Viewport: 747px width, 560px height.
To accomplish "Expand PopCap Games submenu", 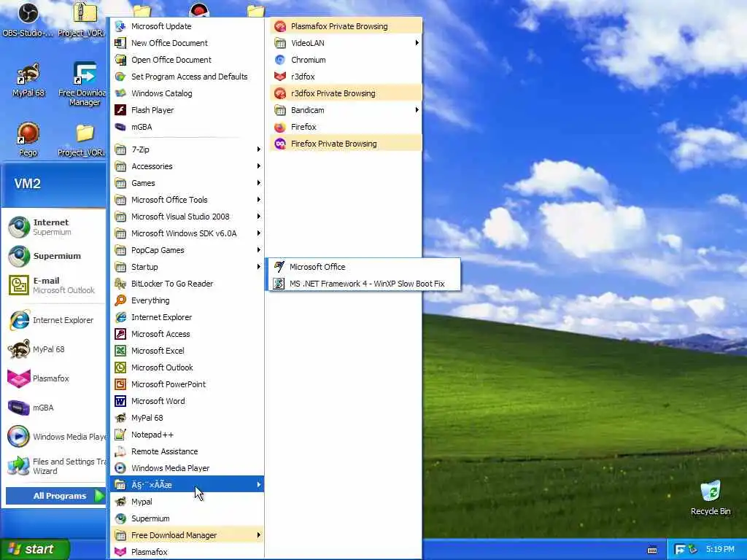I will (187, 250).
